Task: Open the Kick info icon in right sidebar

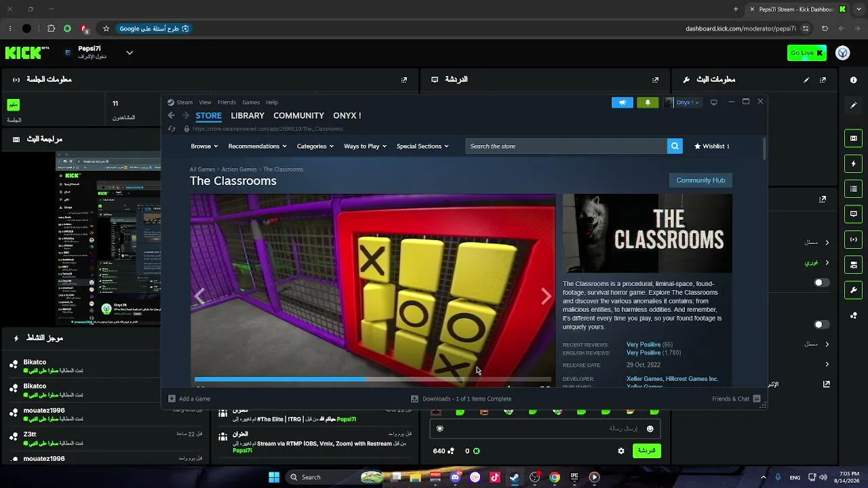Action: 853,80
